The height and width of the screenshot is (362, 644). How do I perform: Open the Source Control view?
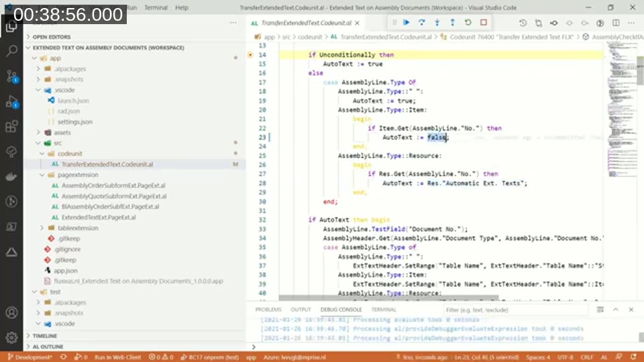tap(11, 76)
